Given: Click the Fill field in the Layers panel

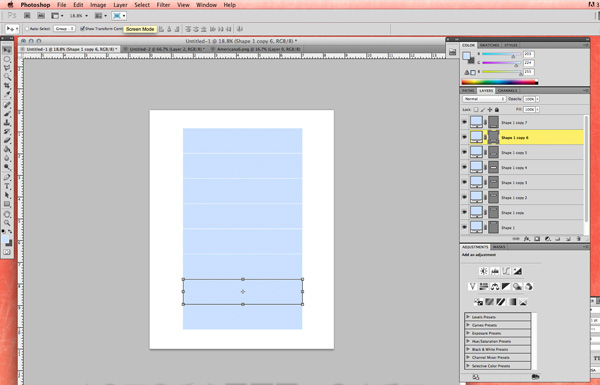Looking at the screenshot, I should click(529, 109).
